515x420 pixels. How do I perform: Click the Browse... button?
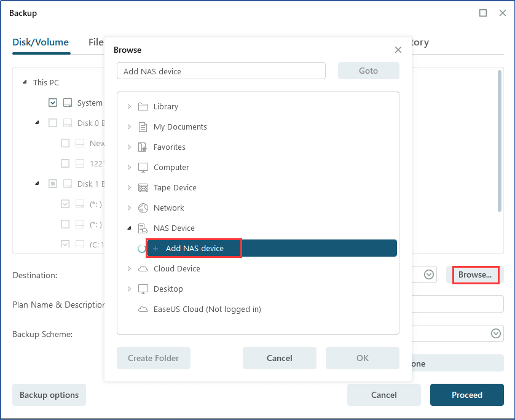click(475, 275)
